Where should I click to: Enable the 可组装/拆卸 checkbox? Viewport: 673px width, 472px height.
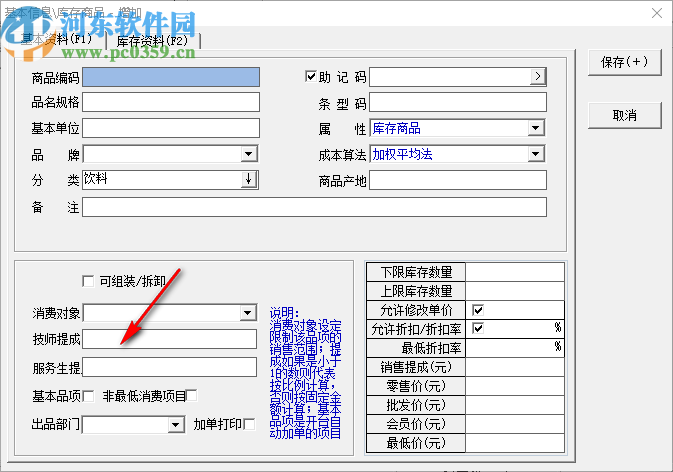(88, 281)
